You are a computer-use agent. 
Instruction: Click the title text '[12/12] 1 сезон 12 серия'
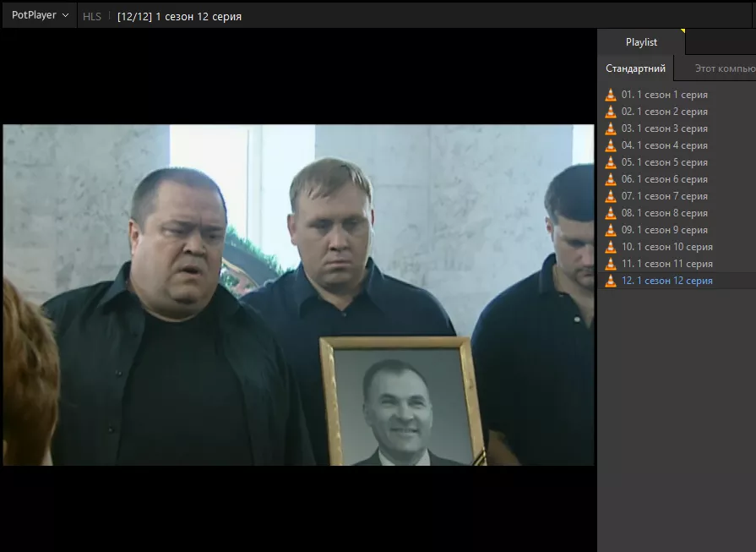[179, 16]
